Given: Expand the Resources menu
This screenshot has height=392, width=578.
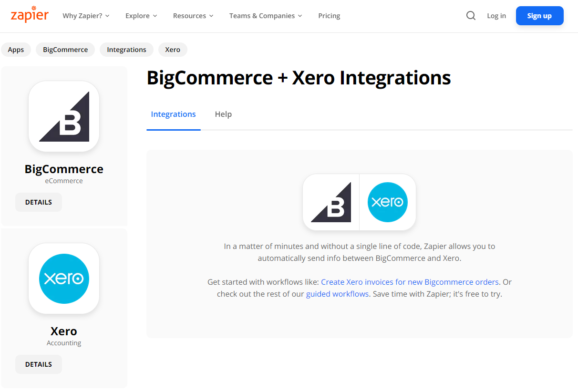Looking at the screenshot, I should click(193, 16).
